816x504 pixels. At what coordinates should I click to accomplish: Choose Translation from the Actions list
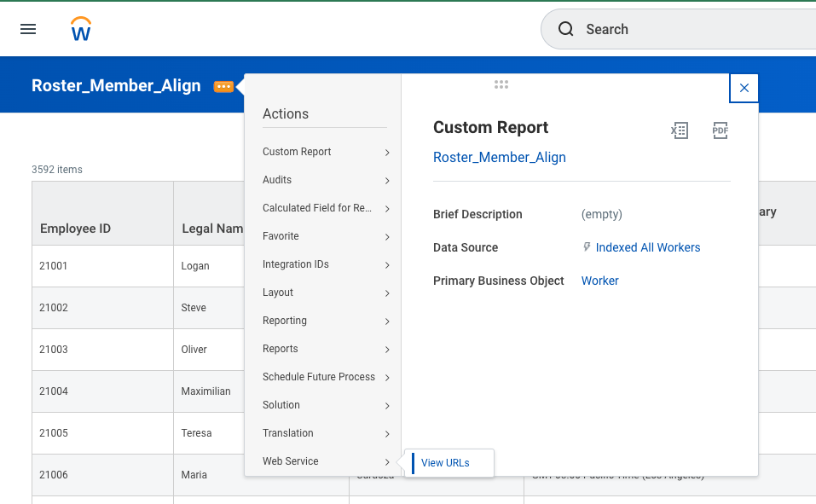click(x=324, y=433)
